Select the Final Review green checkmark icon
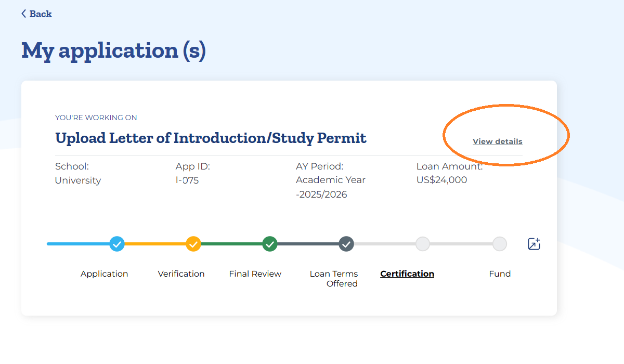Screen dimensions: 624x364 coord(270,244)
